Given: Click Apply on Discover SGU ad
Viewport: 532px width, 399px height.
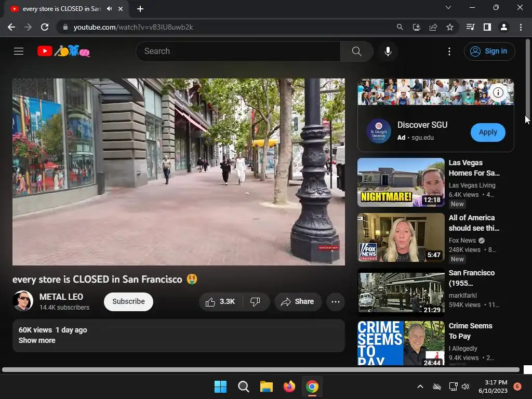Looking at the screenshot, I should pyautogui.click(x=487, y=132).
